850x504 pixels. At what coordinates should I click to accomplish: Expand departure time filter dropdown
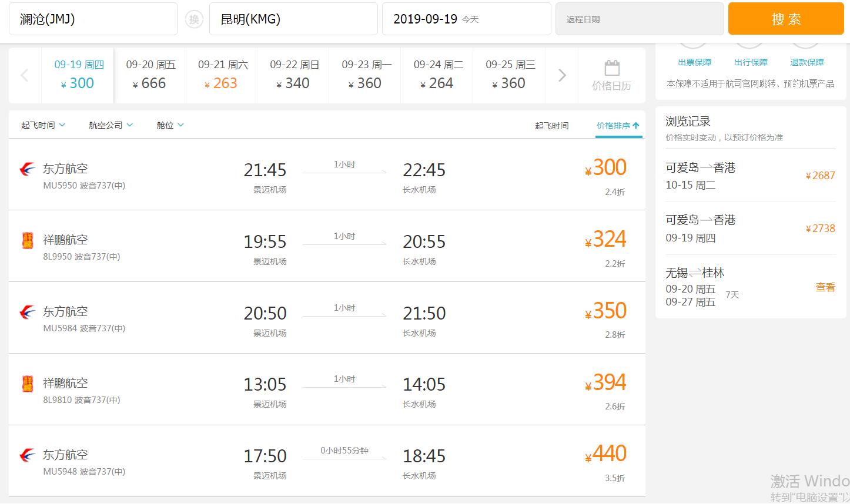pyautogui.click(x=43, y=125)
